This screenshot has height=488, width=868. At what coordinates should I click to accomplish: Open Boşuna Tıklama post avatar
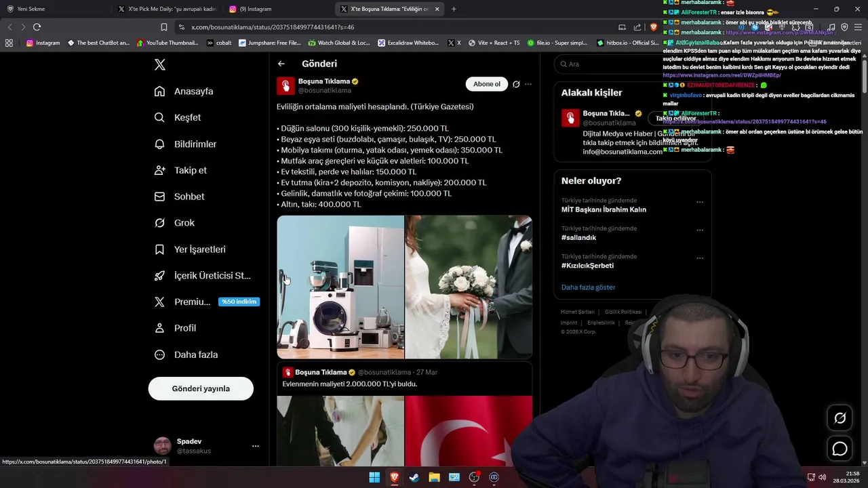click(x=285, y=85)
